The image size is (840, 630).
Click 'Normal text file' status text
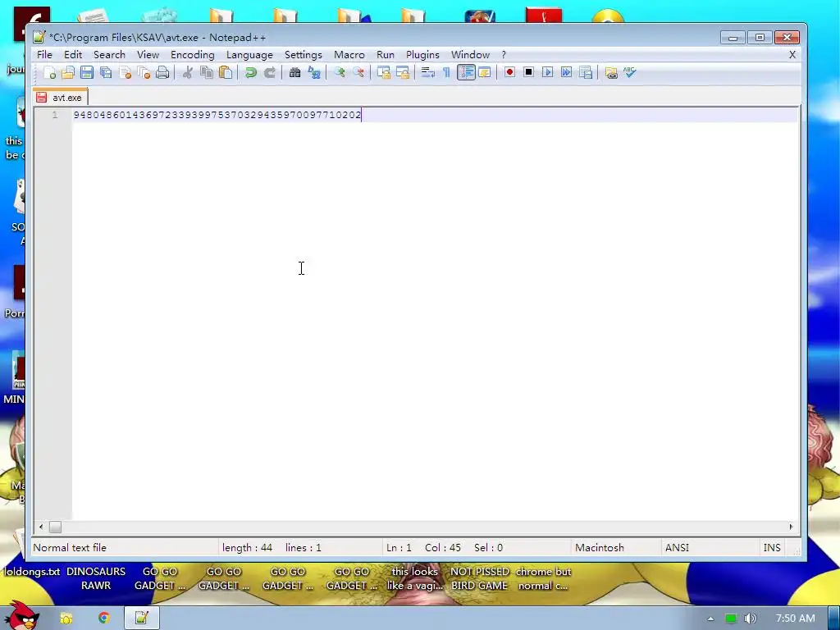point(70,547)
